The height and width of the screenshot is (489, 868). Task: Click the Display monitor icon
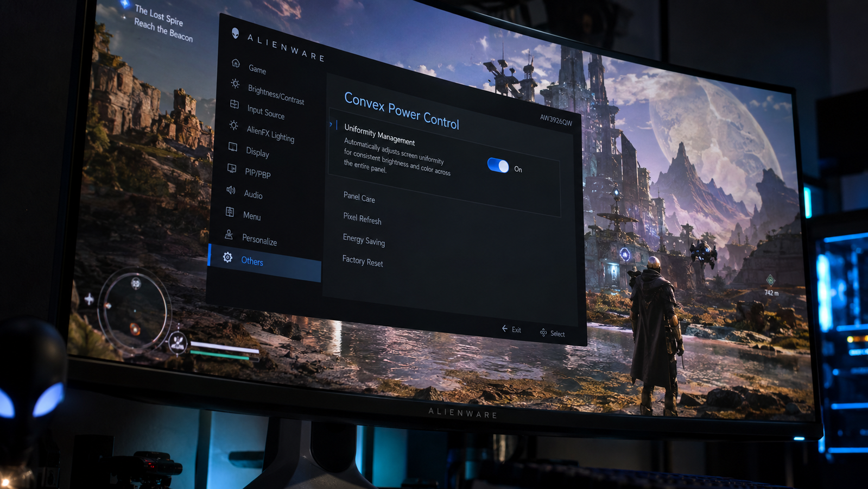[233, 147]
